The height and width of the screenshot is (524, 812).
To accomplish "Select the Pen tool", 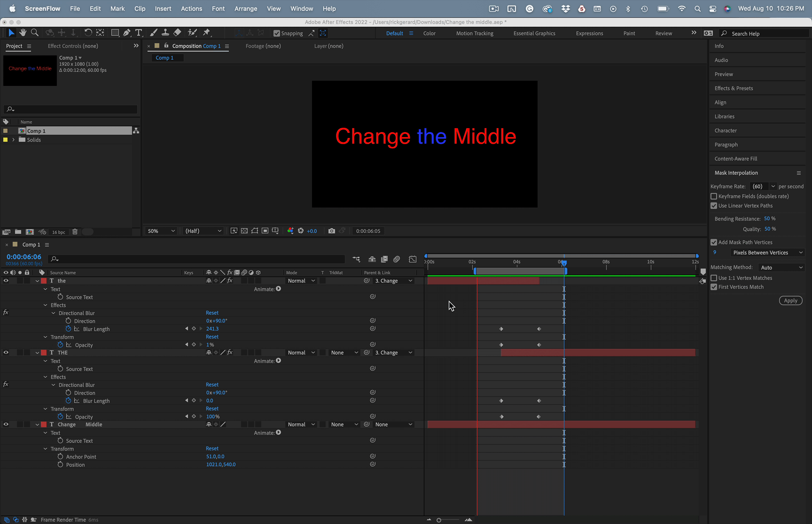I will [127, 33].
